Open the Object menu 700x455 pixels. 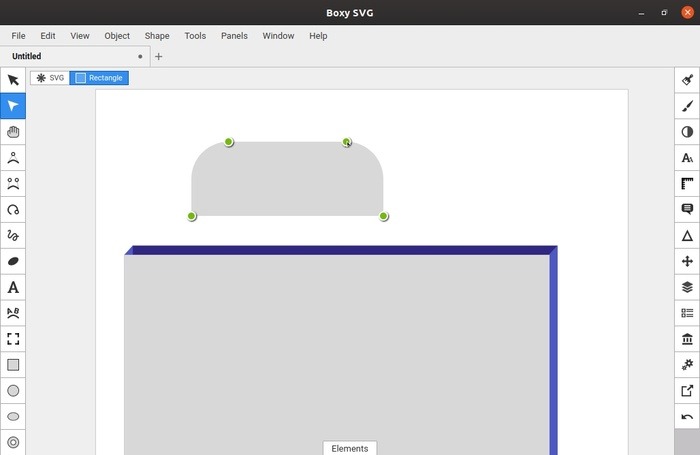point(117,36)
